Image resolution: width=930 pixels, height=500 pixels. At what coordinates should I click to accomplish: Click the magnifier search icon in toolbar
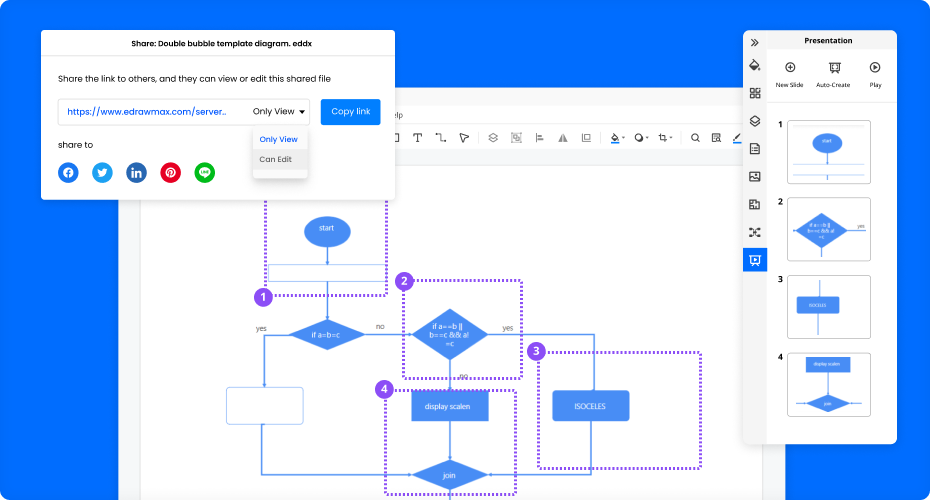click(695, 138)
